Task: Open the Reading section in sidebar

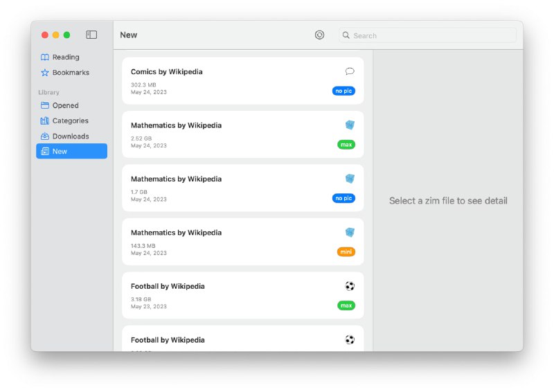Action: [x=66, y=57]
